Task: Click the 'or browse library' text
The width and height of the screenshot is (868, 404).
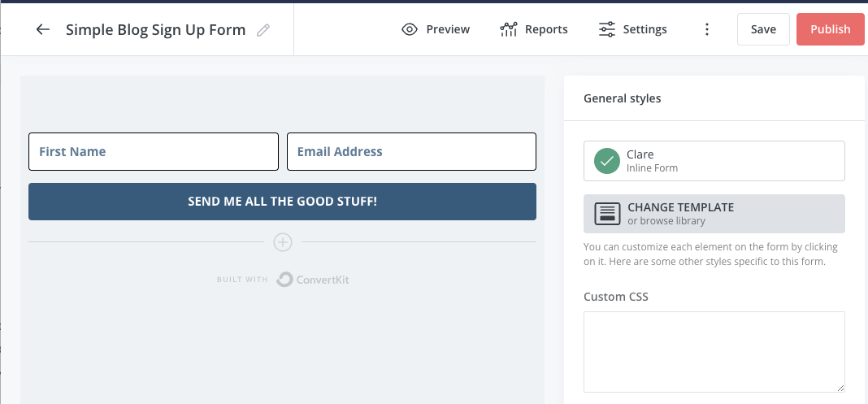Action: click(x=666, y=221)
